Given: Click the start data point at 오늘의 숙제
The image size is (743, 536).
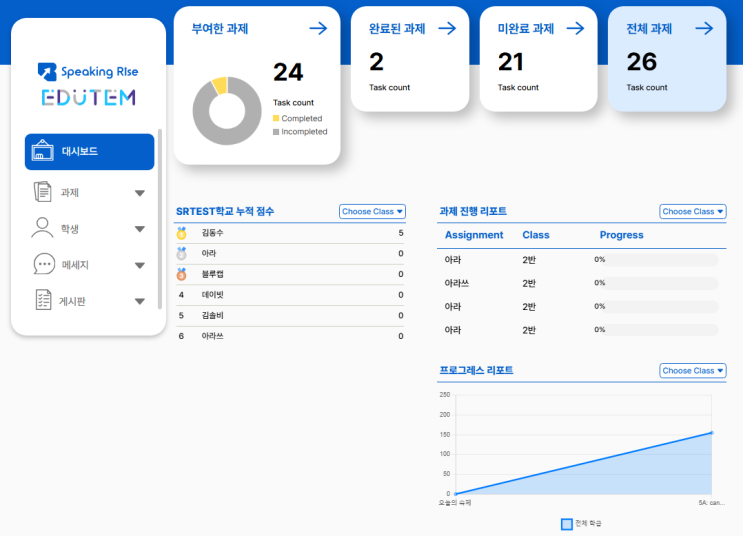Looking at the screenshot, I should click(x=456, y=494).
